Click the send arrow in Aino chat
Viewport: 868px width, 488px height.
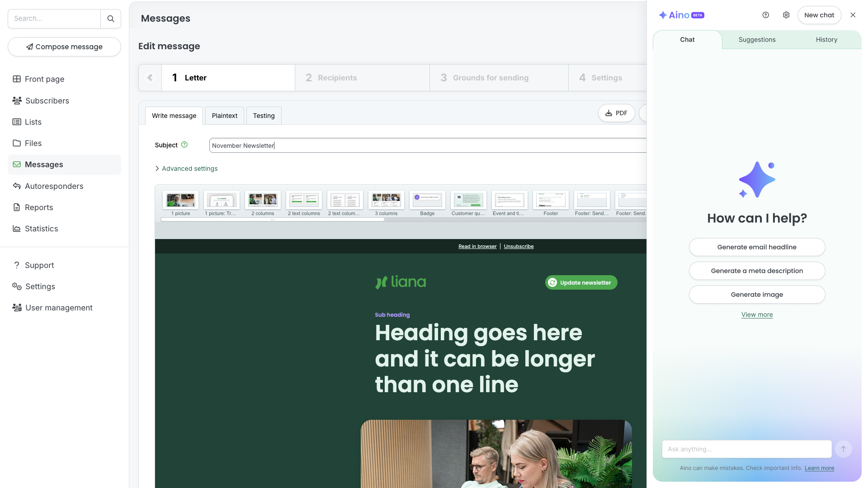843,449
